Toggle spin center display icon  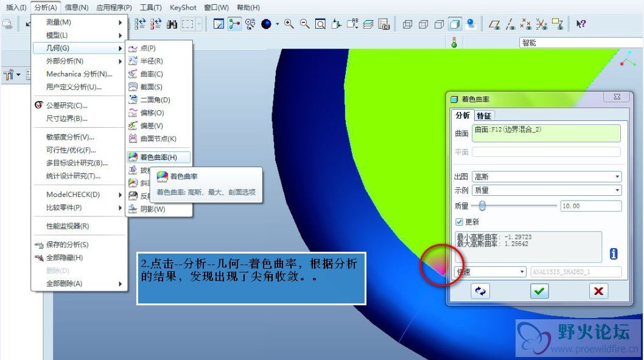click(234, 24)
